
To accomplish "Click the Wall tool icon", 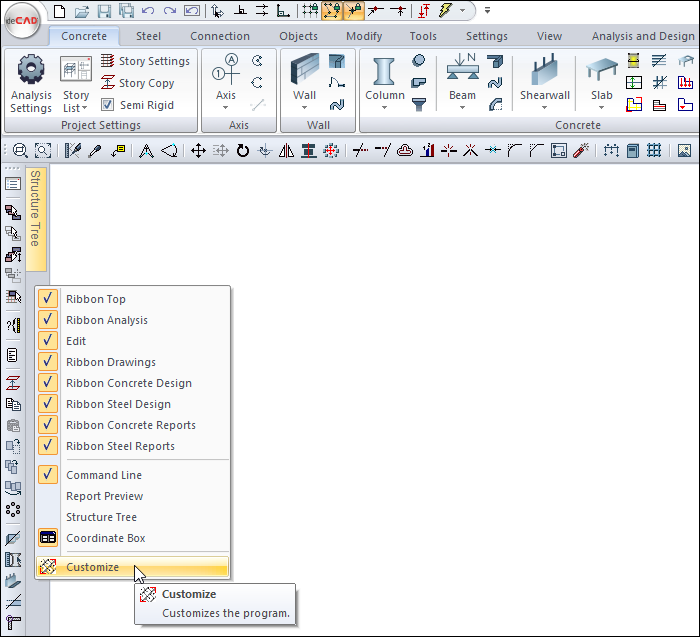I will (305, 71).
